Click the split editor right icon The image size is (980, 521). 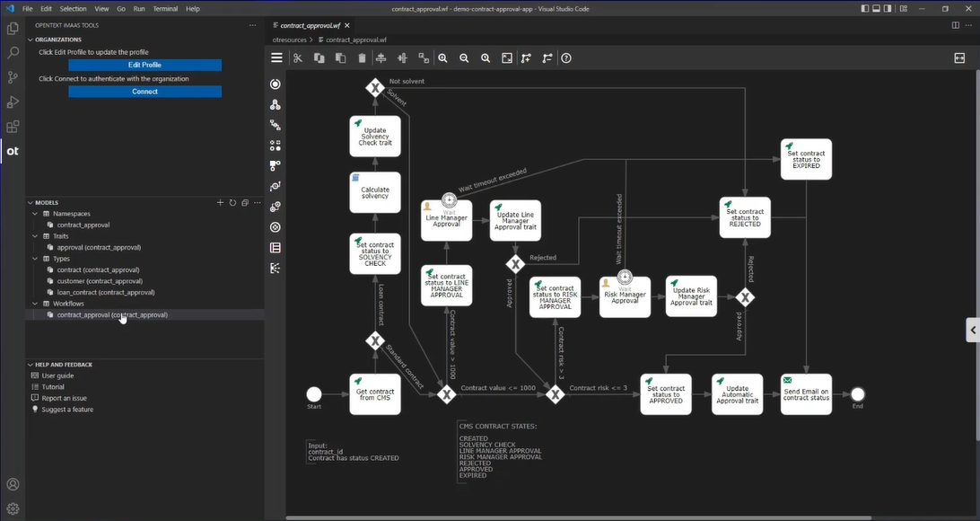(x=955, y=26)
